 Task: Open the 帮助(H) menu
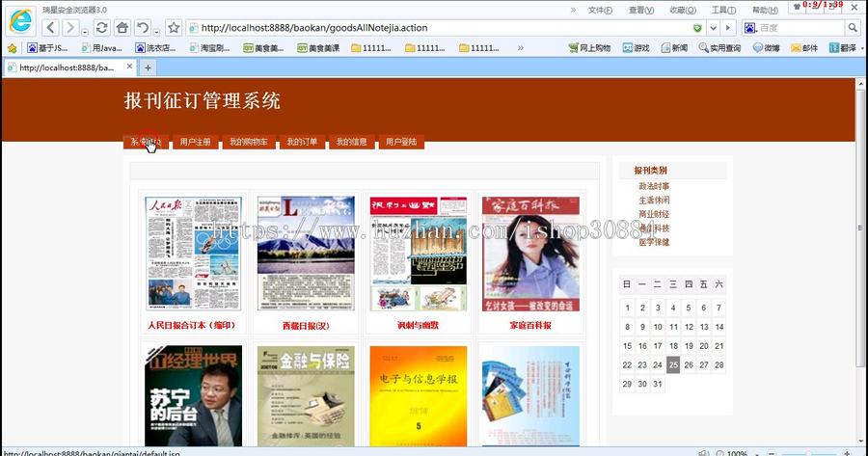click(x=765, y=10)
